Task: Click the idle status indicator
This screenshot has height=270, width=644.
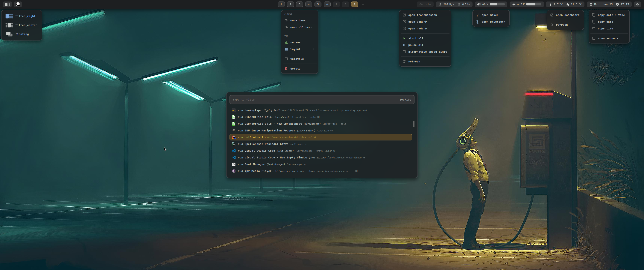Action: (425, 4)
